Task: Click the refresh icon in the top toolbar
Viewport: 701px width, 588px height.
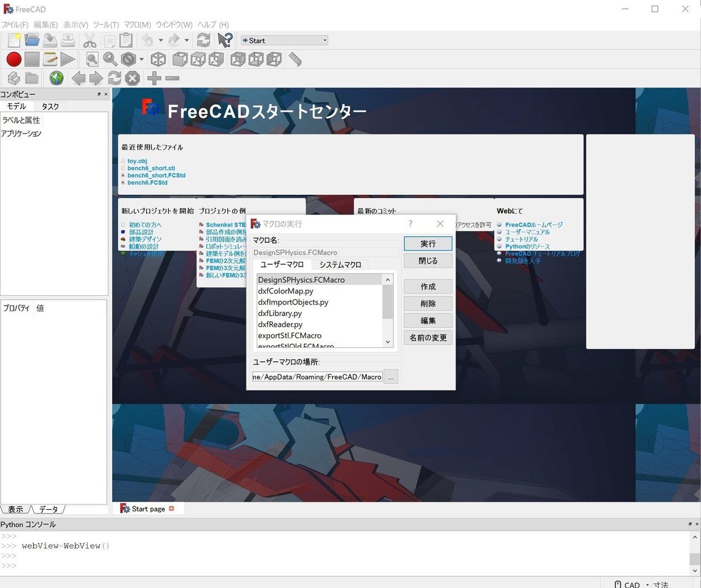Action: pyautogui.click(x=203, y=40)
